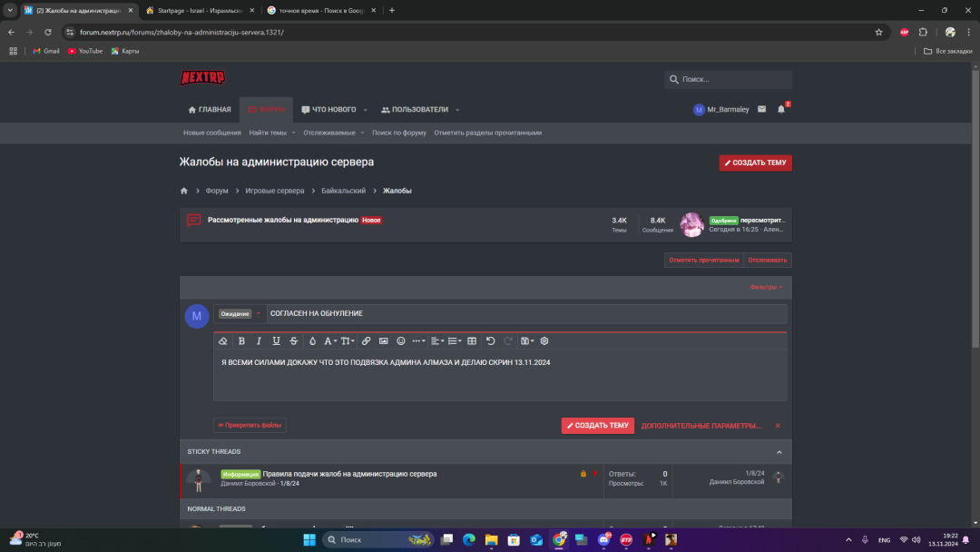
Task: Collapse the Sticky Threads section
Action: [x=779, y=452]
